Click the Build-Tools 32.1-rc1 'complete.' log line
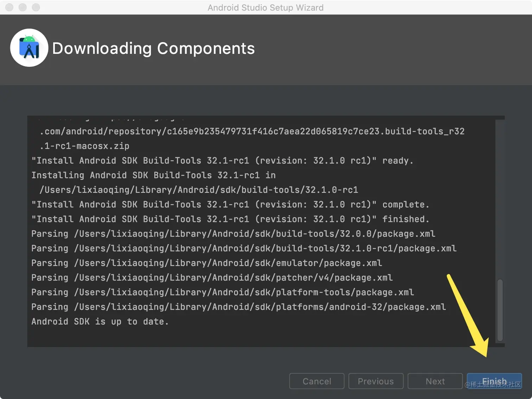 [230, 204]
